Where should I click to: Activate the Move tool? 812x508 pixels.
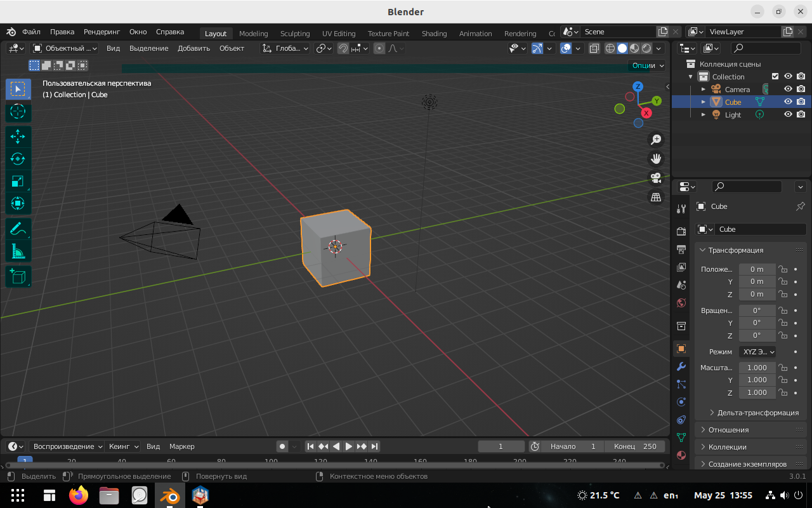[x=18, y=137]
